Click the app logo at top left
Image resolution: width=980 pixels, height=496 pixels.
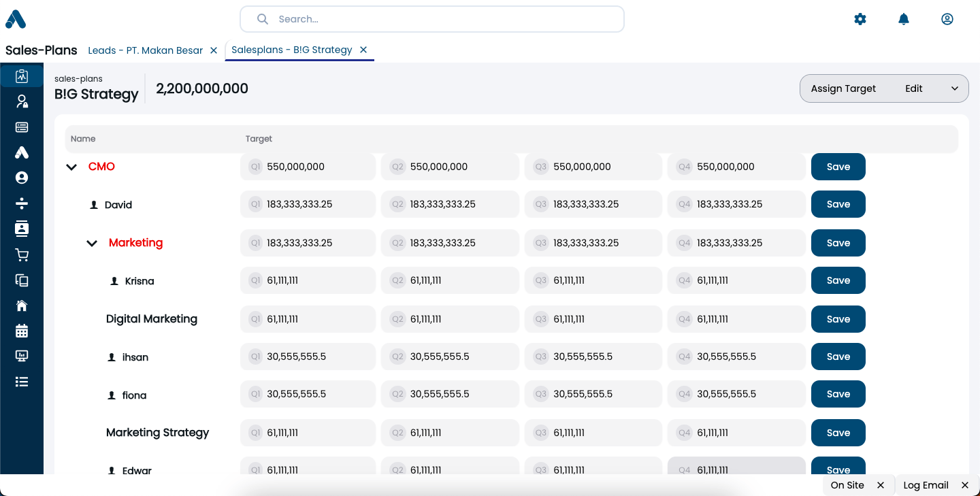pyautogui.click(x=16, y=19)
